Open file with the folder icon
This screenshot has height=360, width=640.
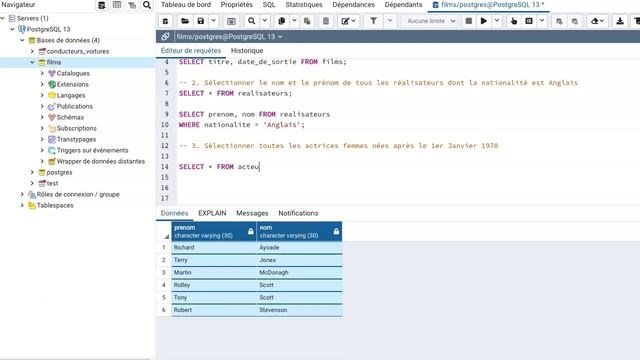pyautogui.click(x=185, y=21)
